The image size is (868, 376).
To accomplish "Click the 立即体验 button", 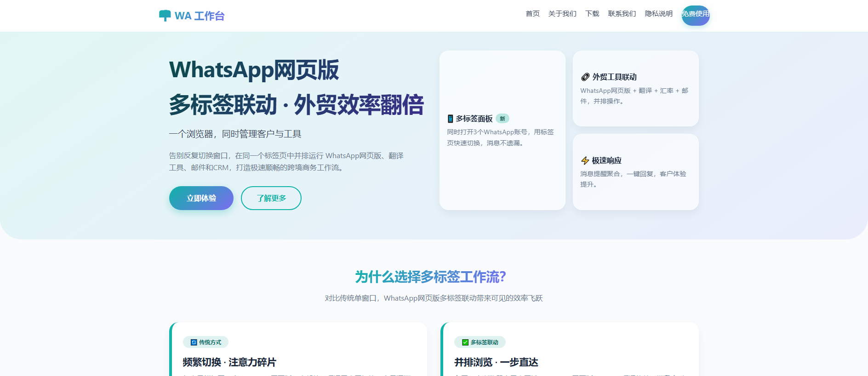I will [201, 198].
